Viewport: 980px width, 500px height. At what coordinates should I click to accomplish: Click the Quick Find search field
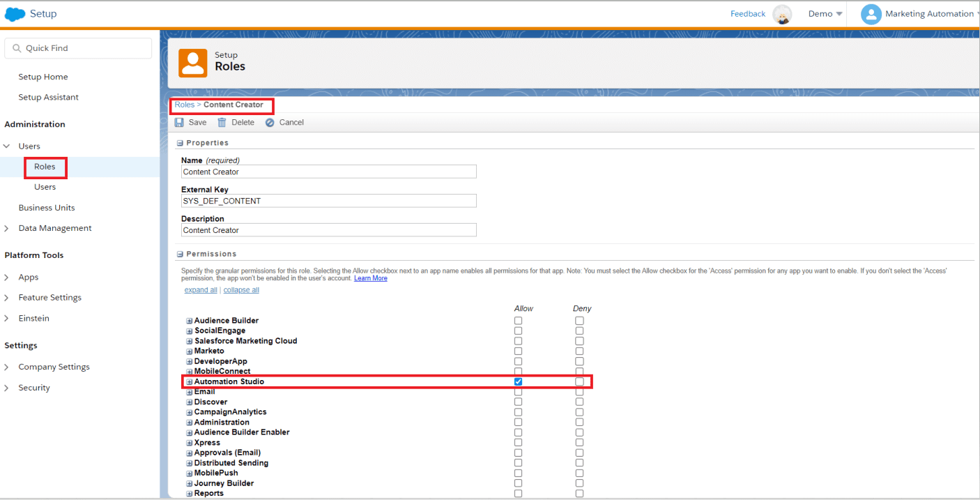78,48
